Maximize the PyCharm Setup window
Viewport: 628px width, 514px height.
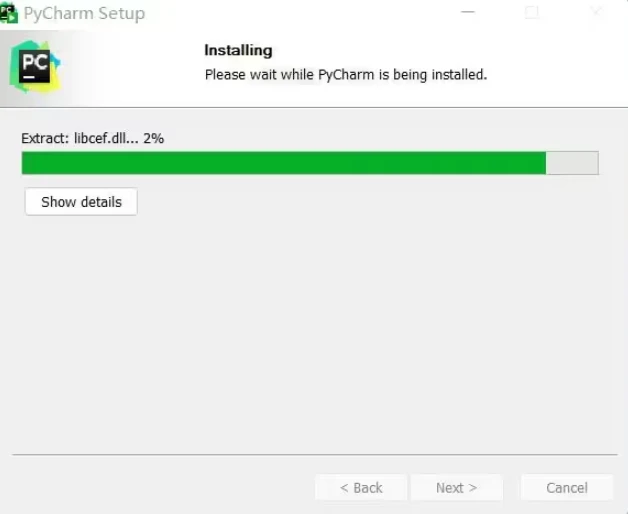coord(531,12)
